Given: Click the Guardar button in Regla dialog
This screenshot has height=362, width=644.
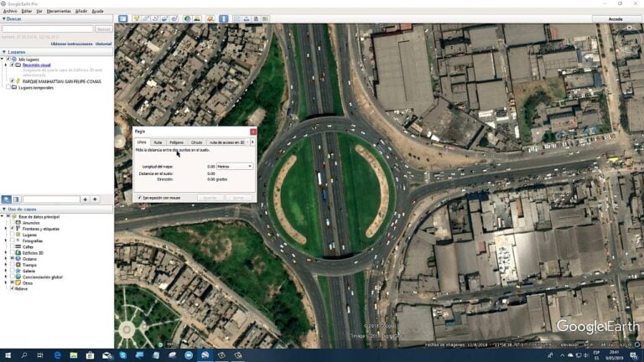Looking at the screenshot, I should [210, 198].
